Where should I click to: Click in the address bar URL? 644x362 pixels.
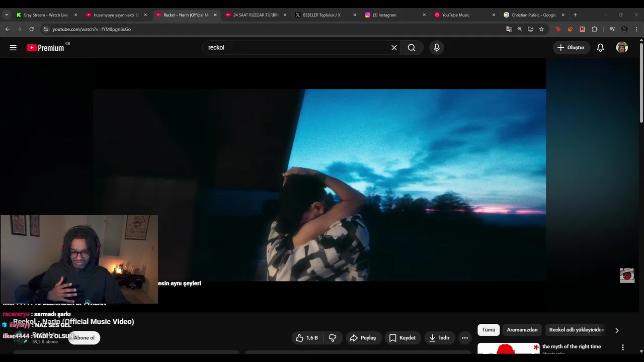click(x=92, y=29)
